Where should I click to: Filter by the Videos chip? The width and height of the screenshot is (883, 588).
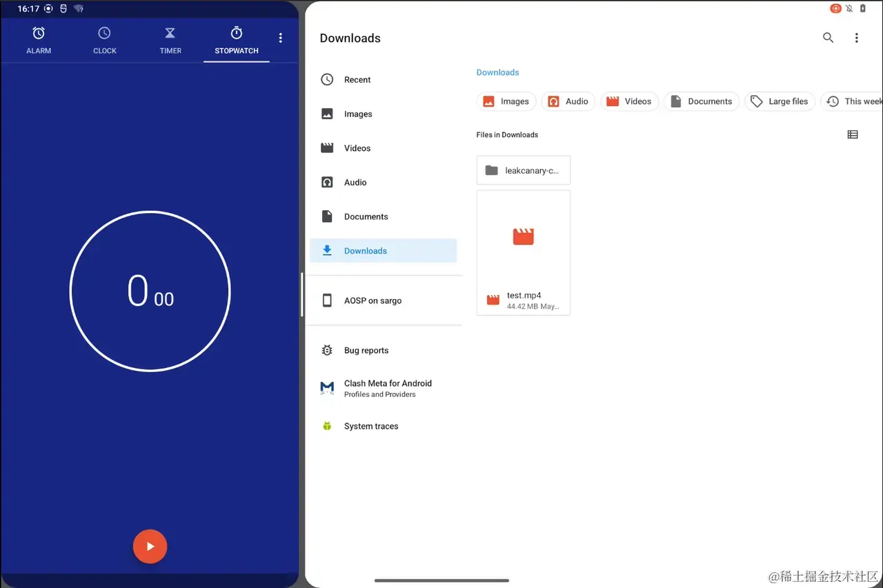tap(629, 101)
